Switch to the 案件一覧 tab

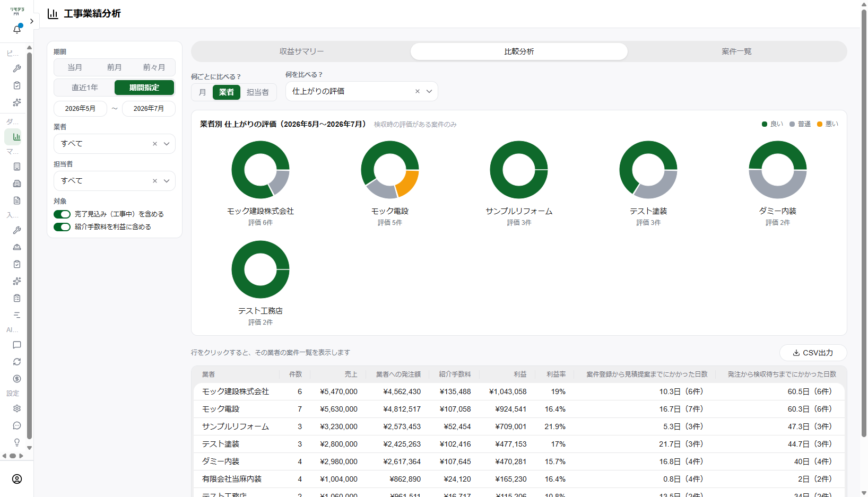pos(736,51)
